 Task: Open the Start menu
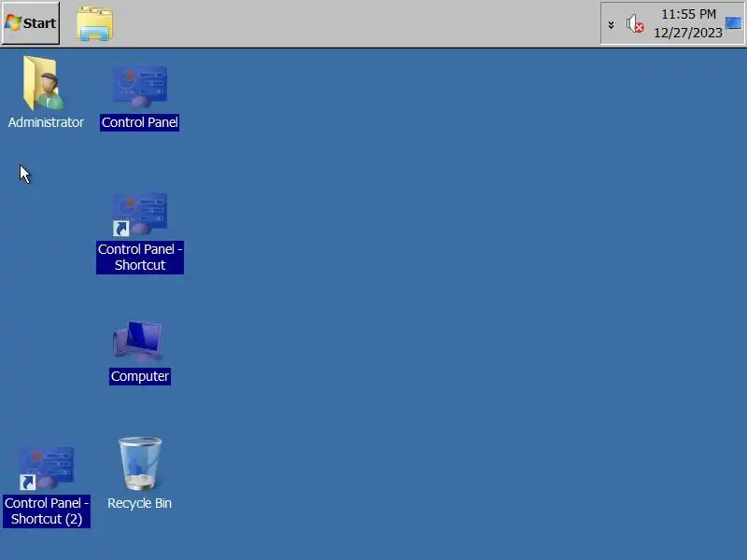(31, 22)
